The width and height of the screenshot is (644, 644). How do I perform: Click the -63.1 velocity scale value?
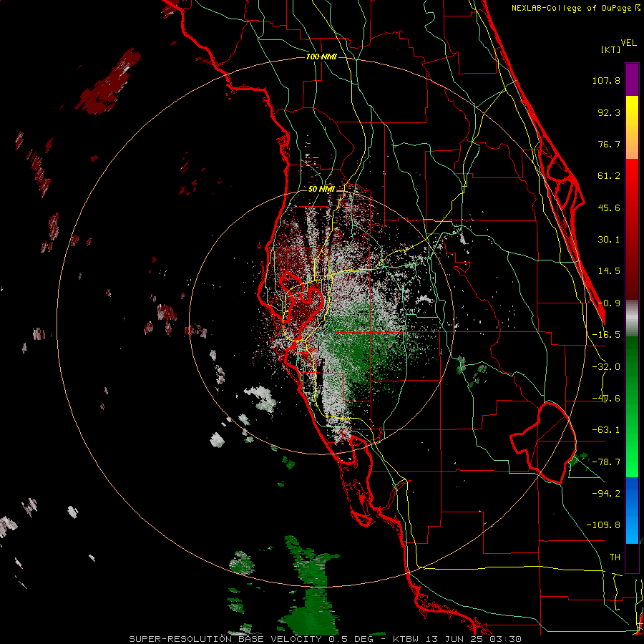click(606, 430)
